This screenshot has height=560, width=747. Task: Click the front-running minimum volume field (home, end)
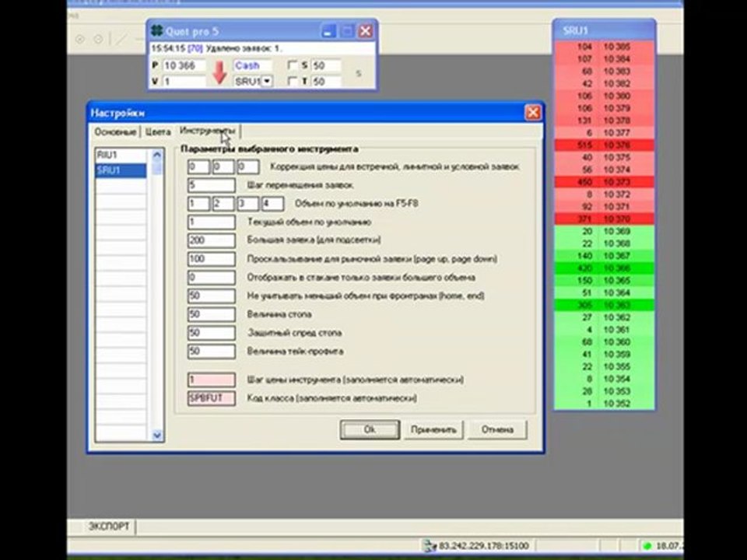point(211,296)
